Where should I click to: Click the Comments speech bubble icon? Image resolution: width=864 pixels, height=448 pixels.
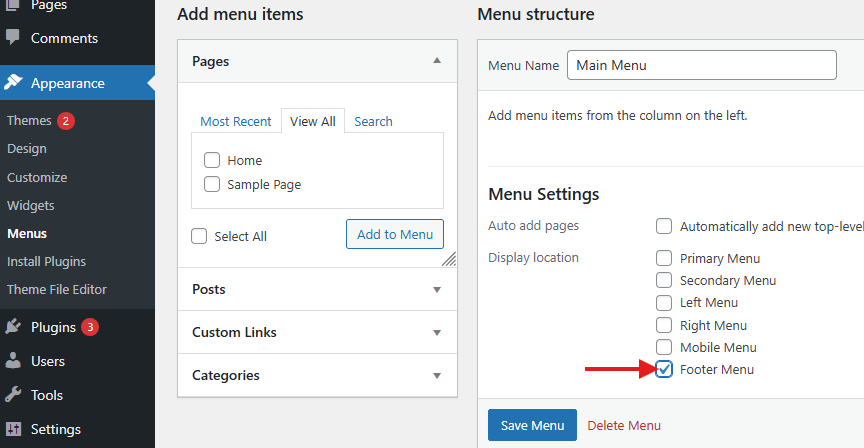(x=13, y=37)
